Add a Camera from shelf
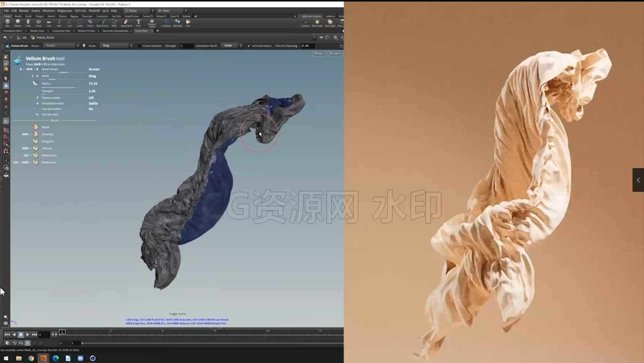644x363 pixels. coord(305,23)
